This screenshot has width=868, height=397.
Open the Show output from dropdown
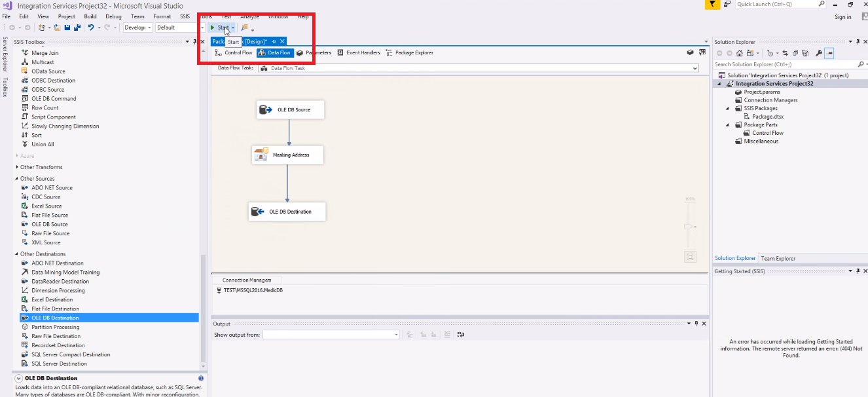tap(396, 335)
